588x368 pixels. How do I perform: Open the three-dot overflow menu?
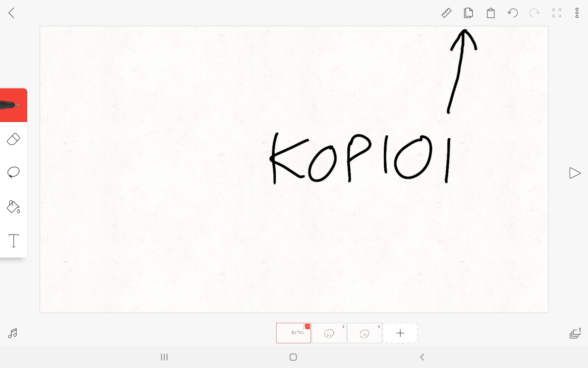pyautogui.click(x=577, y=13)
